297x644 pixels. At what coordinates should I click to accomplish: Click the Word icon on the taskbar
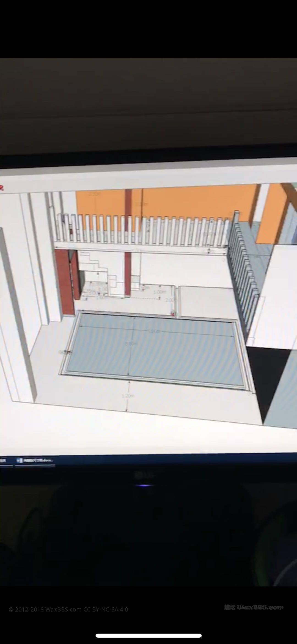20,460
